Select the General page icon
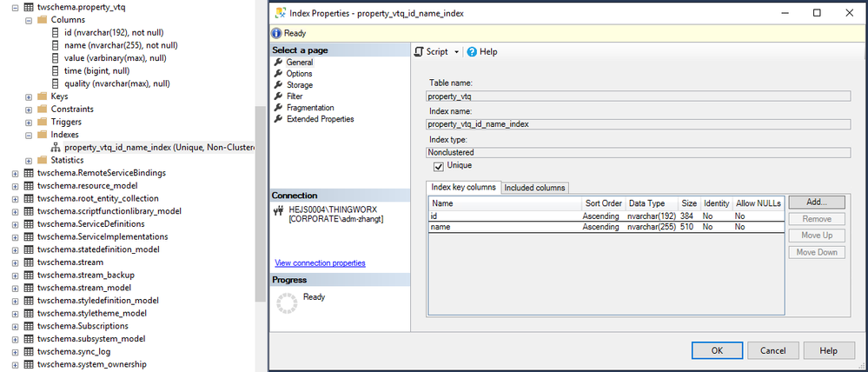This screenshot has height=372, width=868. click(x=279, y=63)
